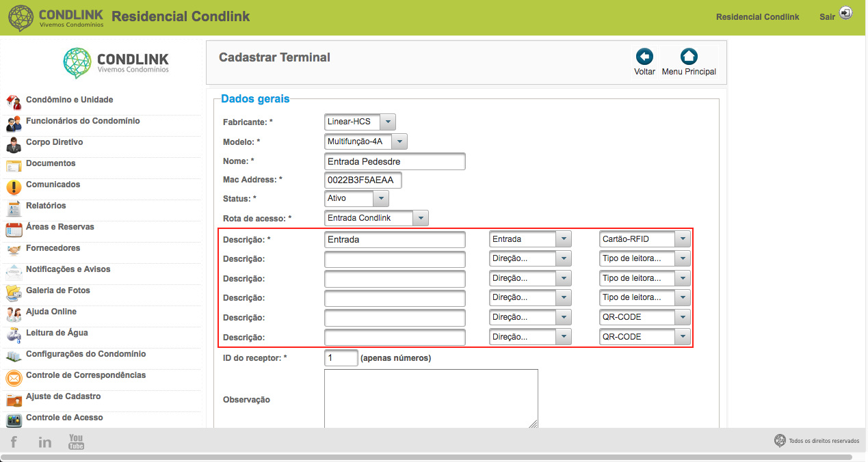The height and width of the screenshot is (462, 868).
Task: Click the Configurações do Condomínio icon
Action: point(14,357)
